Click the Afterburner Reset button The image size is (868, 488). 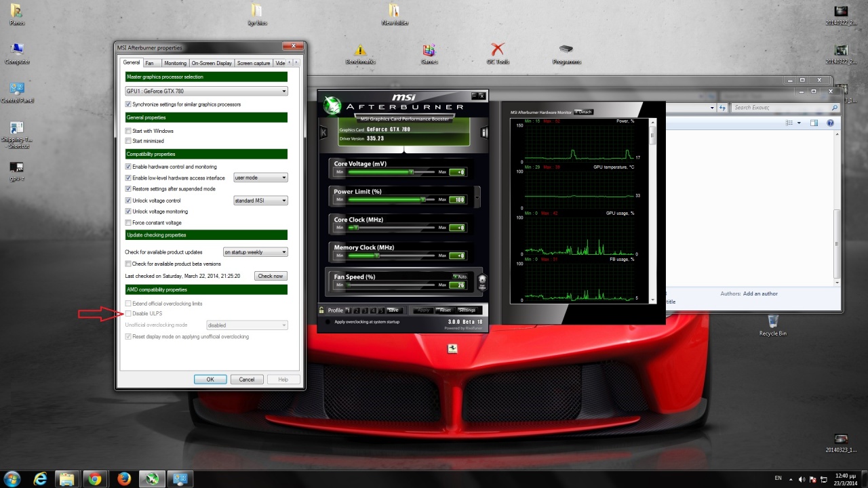click(x=445, y=310)
